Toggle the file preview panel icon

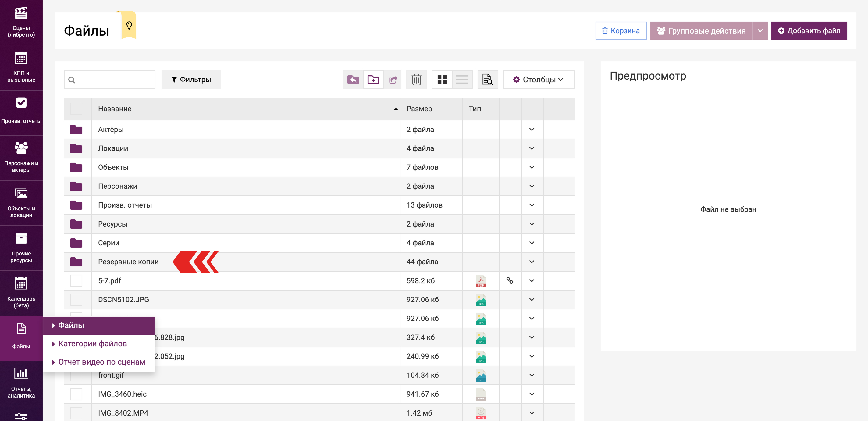[487, 80]
